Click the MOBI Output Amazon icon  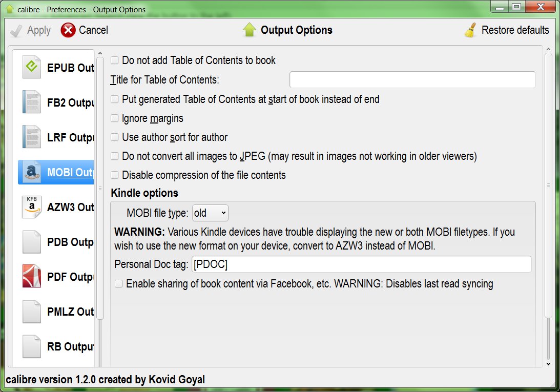31,172
